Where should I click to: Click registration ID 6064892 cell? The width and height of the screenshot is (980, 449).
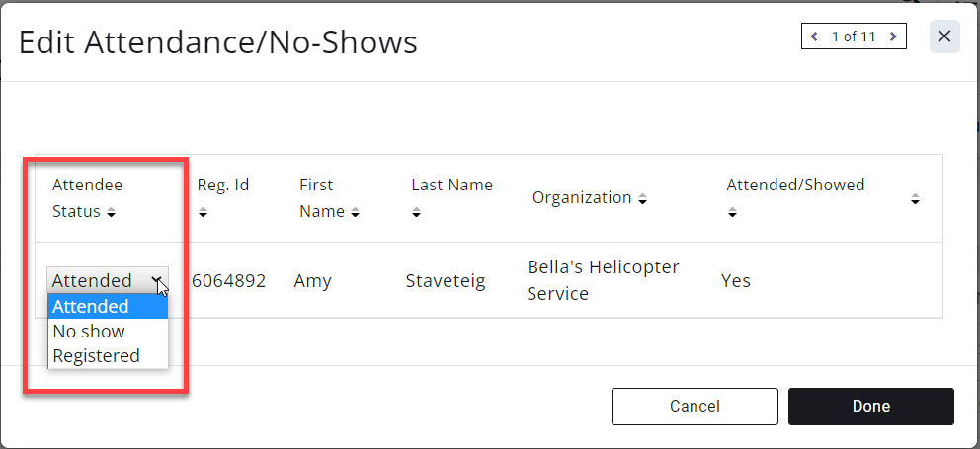click(228, 281)
